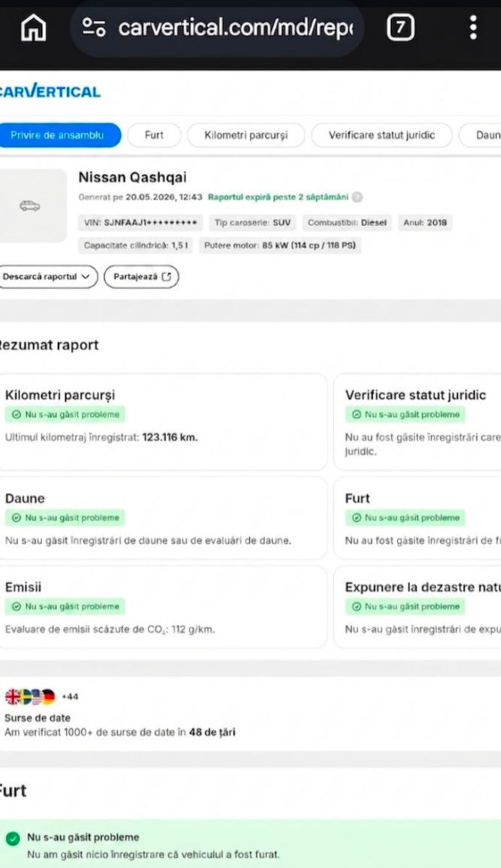Open the Verificare statut juridic summary card

(418, 422)
